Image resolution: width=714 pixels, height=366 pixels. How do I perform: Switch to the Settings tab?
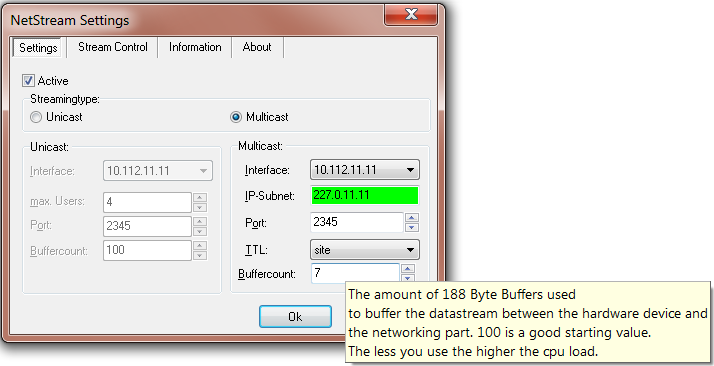click(38, 47)
